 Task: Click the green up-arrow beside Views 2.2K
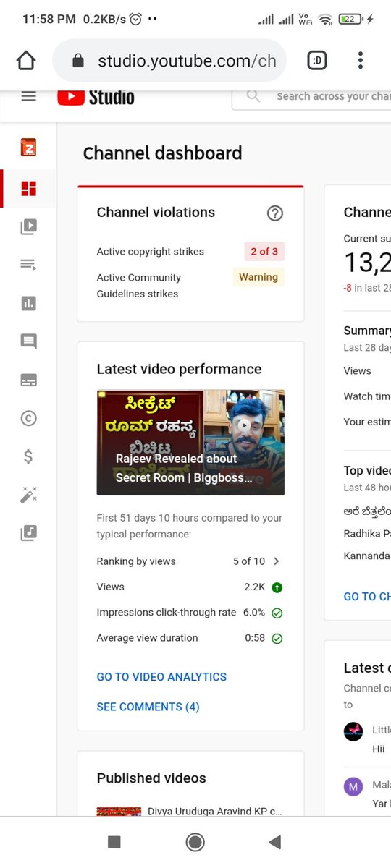tap(277, 587)
